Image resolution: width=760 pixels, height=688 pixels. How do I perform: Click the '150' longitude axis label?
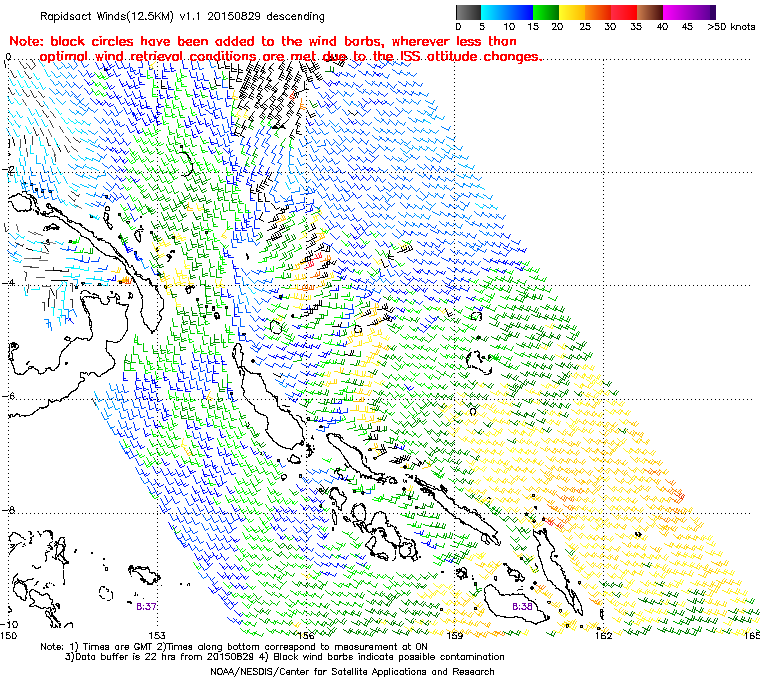(x=8, y=635)
